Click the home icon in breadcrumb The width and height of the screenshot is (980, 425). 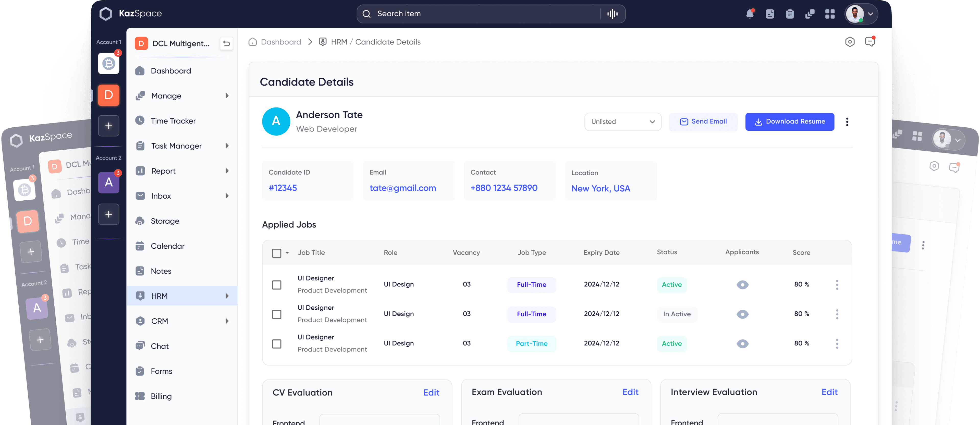coord(253,42)
